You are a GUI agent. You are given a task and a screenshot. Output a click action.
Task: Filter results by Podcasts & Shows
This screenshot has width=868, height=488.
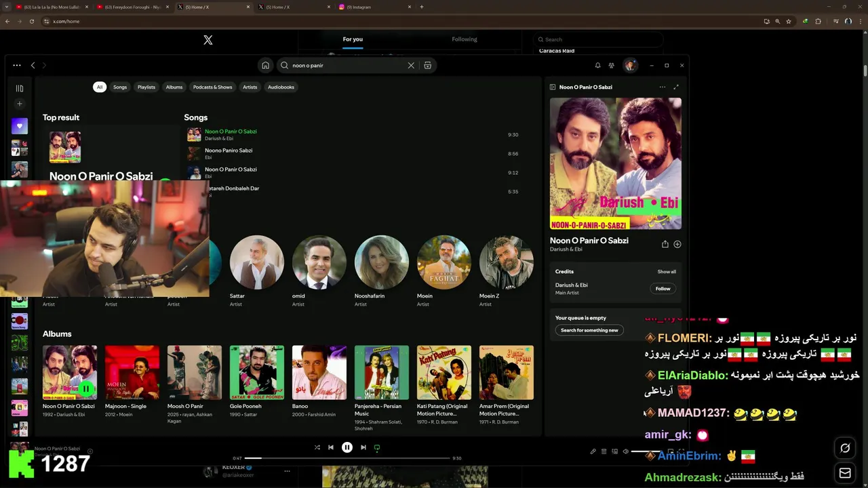[212, 87]
